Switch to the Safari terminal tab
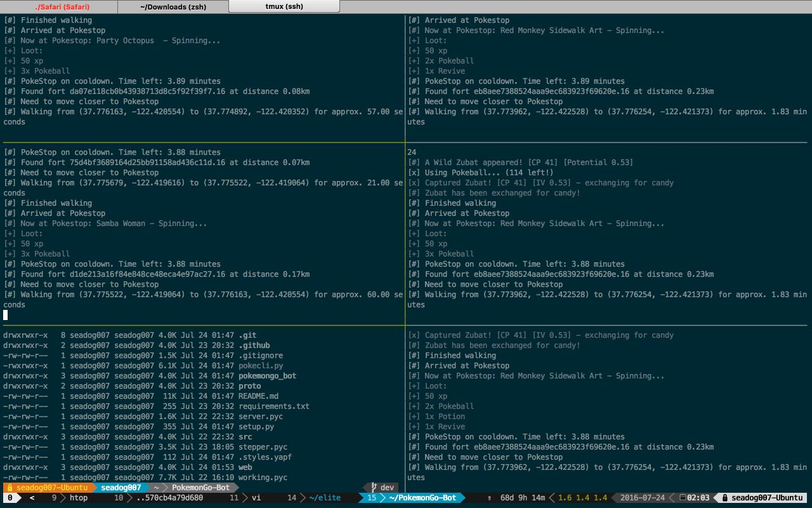This screenshot has height=508, width=812. point(62,7)
